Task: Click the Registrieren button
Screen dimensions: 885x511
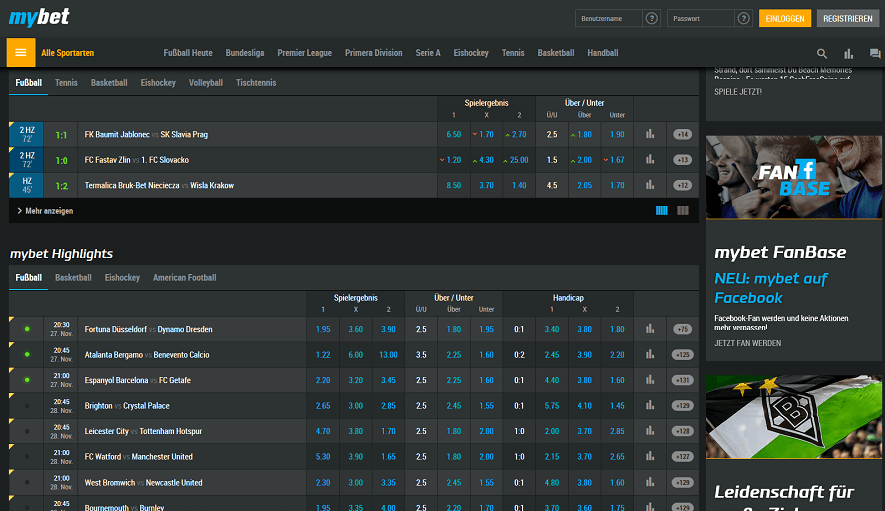Action: (x=848, y=18)
